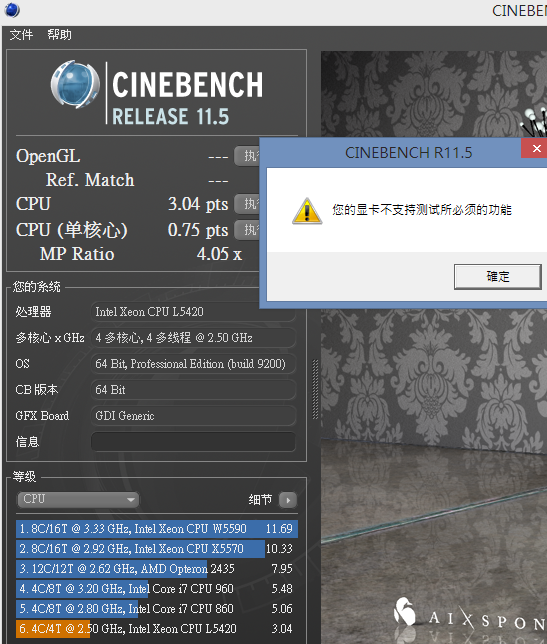Open the 文件 menu
The height and width of the screenshot is (644, 547).
point(21,35)
